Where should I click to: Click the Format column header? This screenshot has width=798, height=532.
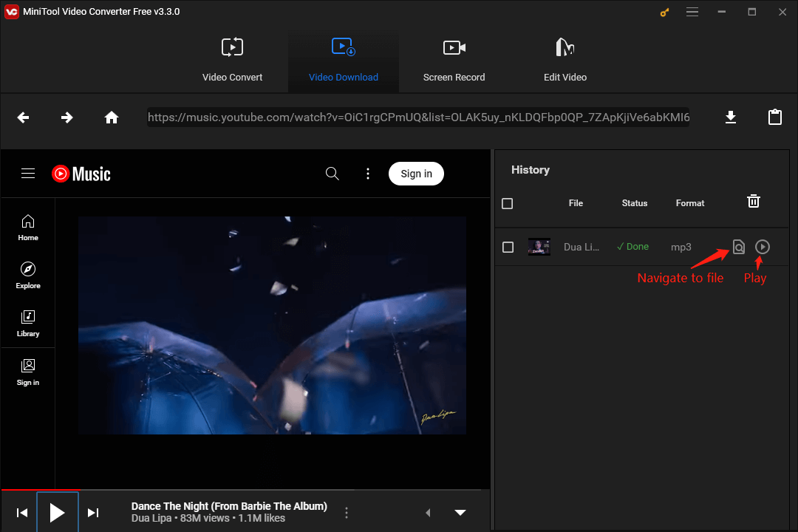click(x=690, y=203)
